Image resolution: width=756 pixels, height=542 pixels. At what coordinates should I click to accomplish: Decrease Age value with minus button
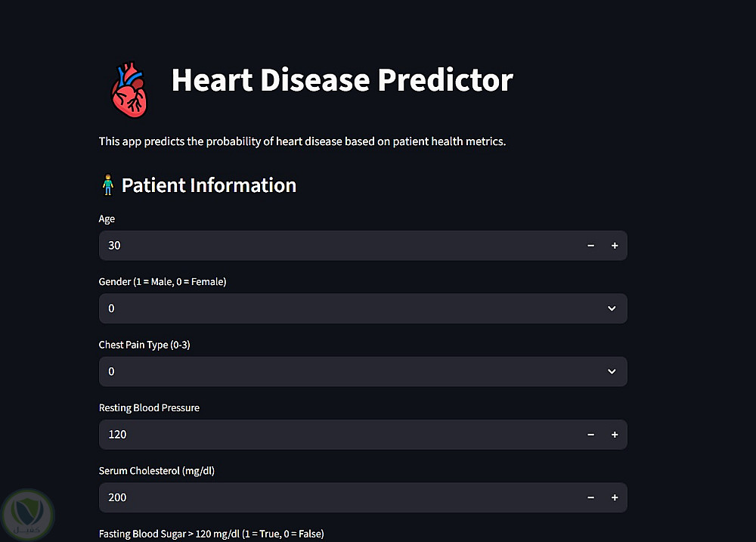(591, 246)
